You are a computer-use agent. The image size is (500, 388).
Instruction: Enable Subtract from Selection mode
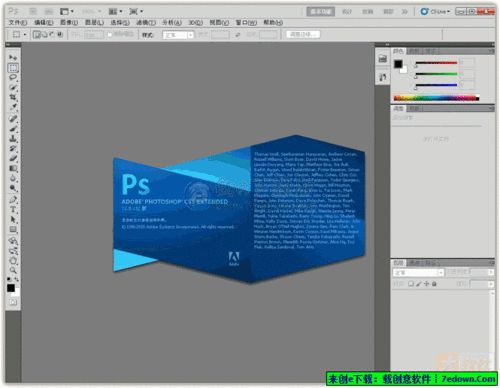pos(52,34)
